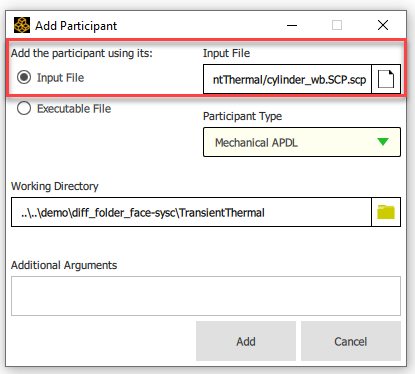This screenshot has height=374, width=415.
Task: Click the Working Directory text field
Action: [191, 212]
